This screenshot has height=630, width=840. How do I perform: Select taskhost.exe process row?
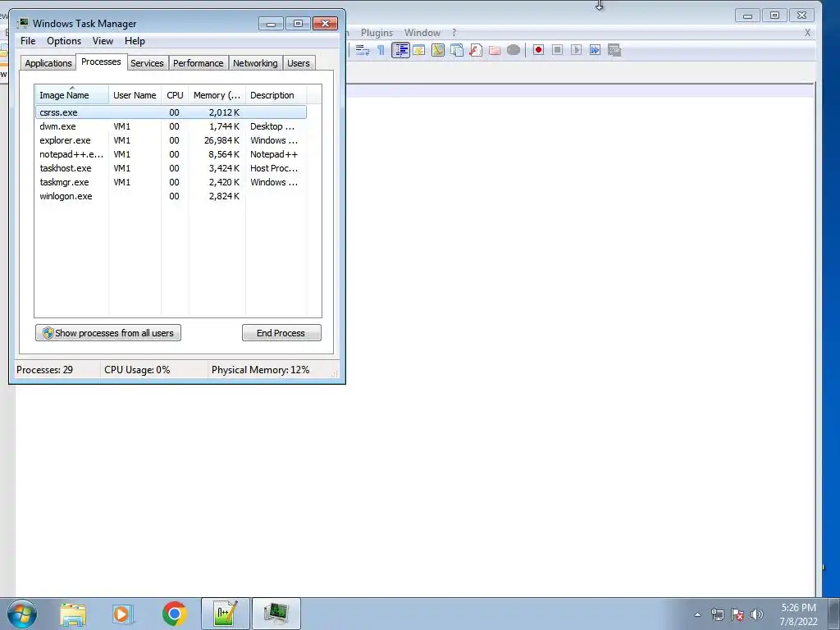click(x=171, y=168)
